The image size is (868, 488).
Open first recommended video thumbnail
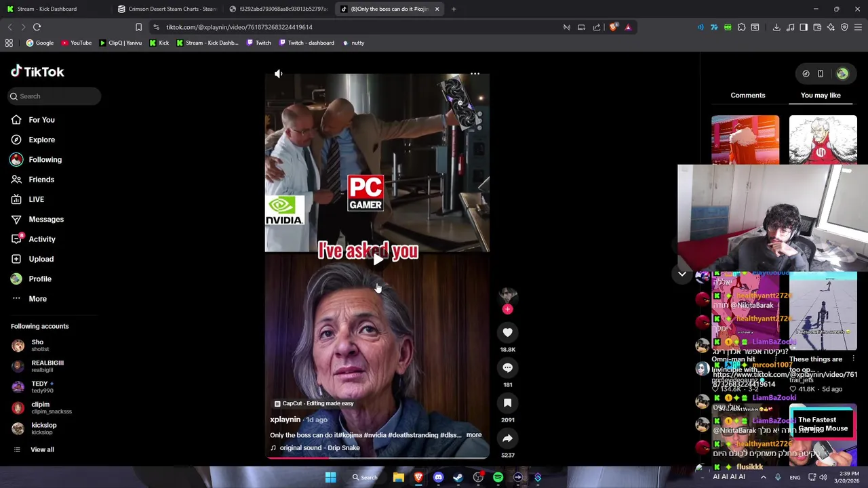tap(745, 140)
